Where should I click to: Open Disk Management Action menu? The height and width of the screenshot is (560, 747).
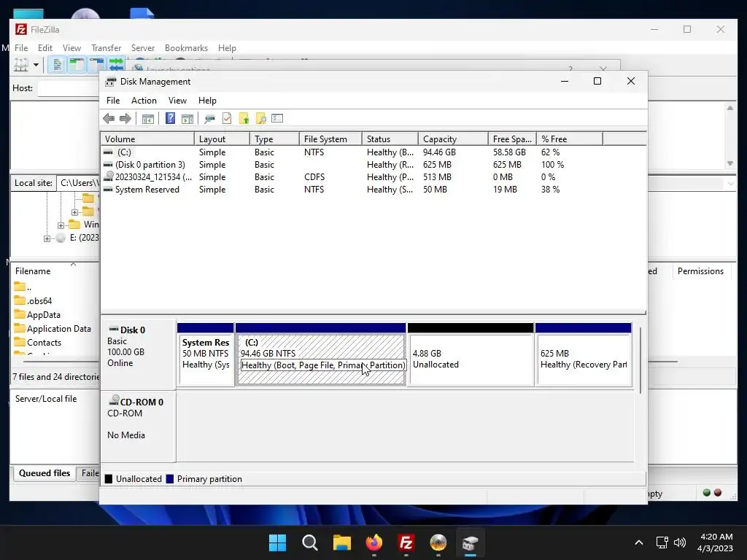coord(144,101)
